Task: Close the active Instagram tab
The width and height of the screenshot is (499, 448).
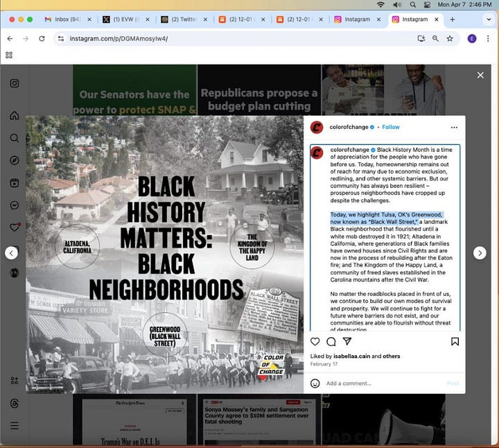Action: (x=437, y=19)
